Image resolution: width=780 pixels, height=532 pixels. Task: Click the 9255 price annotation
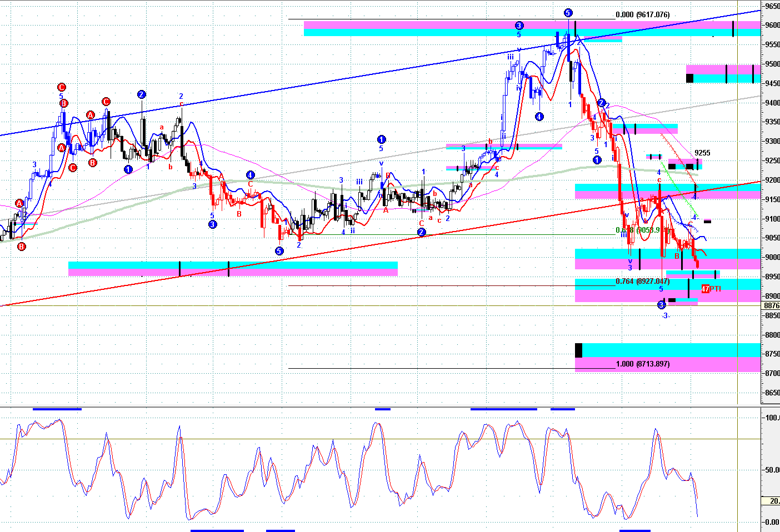(702, 153)
